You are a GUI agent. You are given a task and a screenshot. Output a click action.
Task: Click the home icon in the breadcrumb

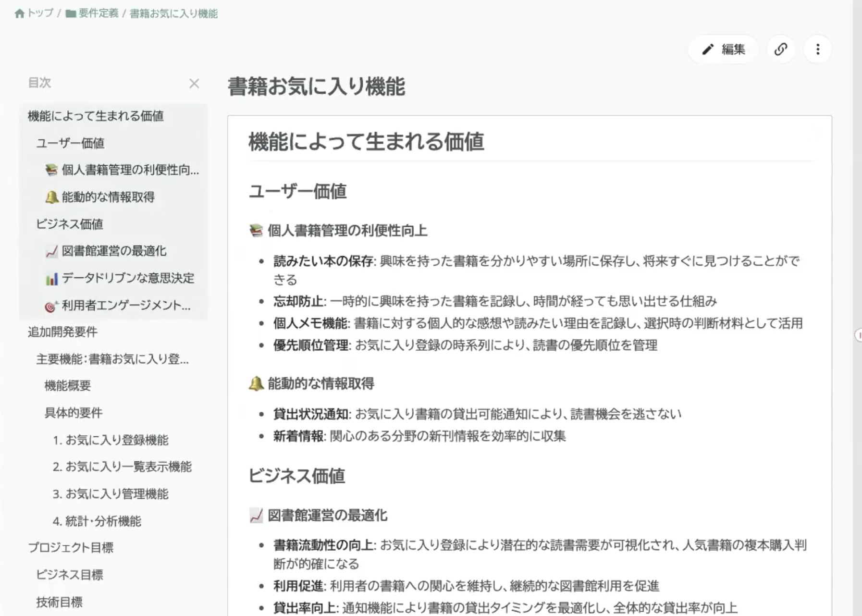click(20, 14)
